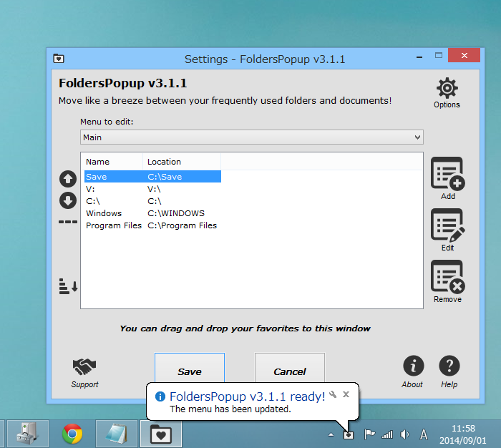Open the notepad app in taskbar
This screenshot has width=501, height=448.
pyautogui.click(x=117, y=434)
